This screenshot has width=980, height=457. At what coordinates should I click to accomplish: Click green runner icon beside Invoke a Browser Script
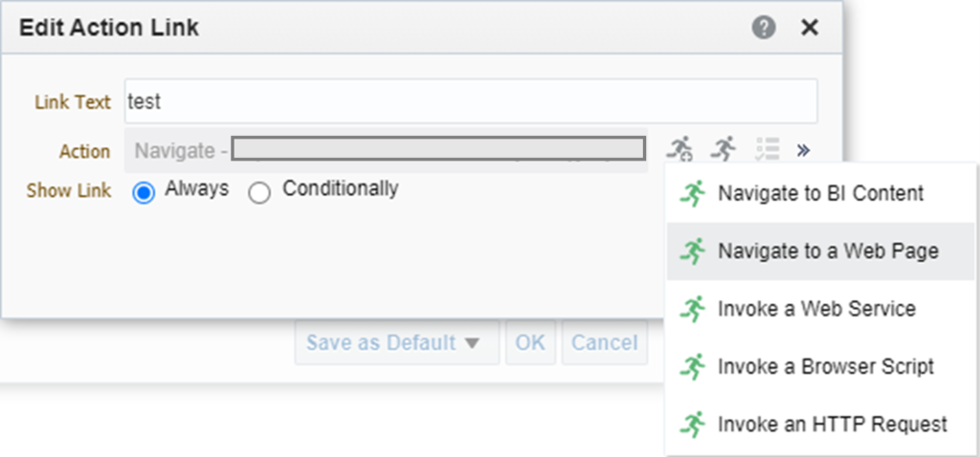coord(693,366)
